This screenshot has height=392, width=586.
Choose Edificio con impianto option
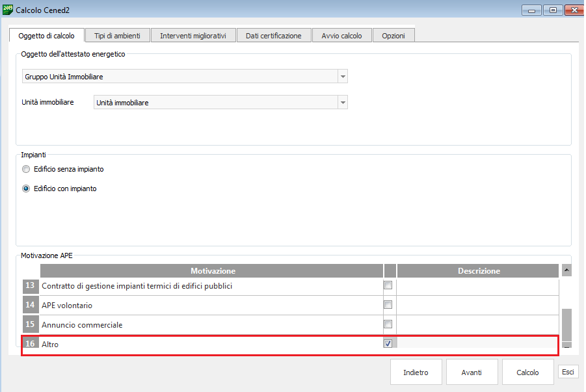click(x=26, y=189)
